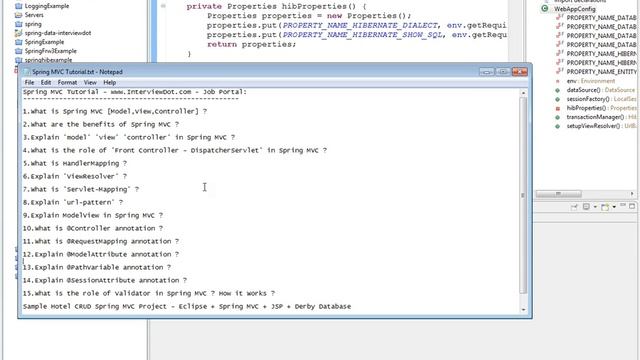Click PROPERTY_NAME_HIBERNATE_SHOW_SQL in the Eclipse code editor
The width and height of the screenshot is (640, 360).
pyautogui.click(x=362, y=35)
